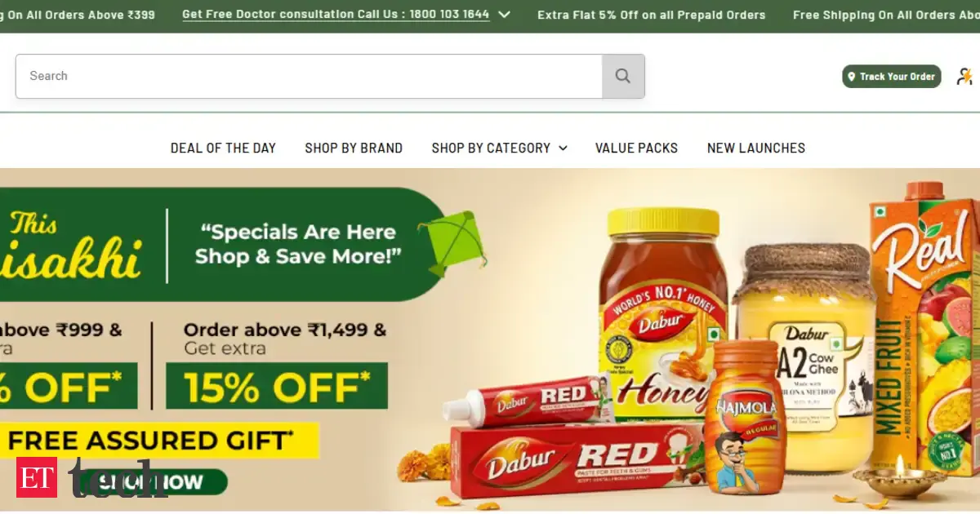This screenshot has height=514, width=980.
Task: Go to Value Packs section
Action: [x=636, y=148]
